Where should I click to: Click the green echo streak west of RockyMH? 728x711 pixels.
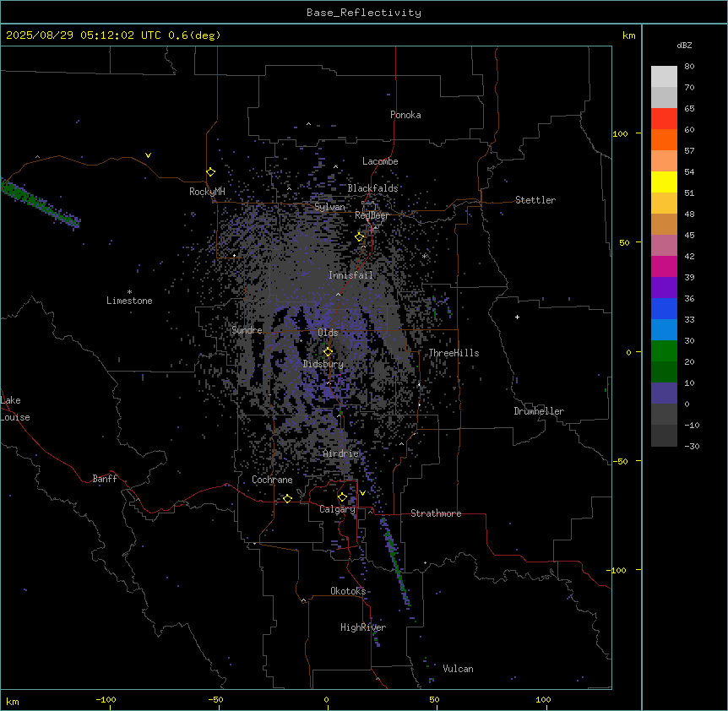coord(40,204)
